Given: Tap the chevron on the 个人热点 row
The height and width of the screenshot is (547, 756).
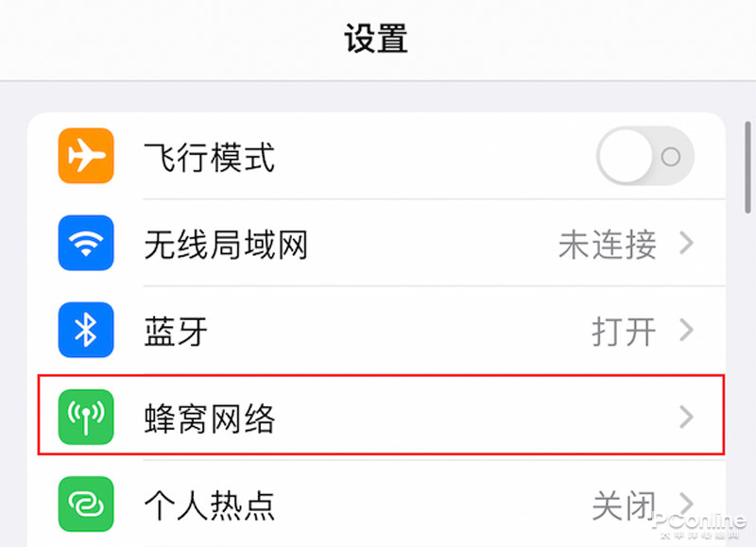Looking at the screenshot, I should coord(687,503).
